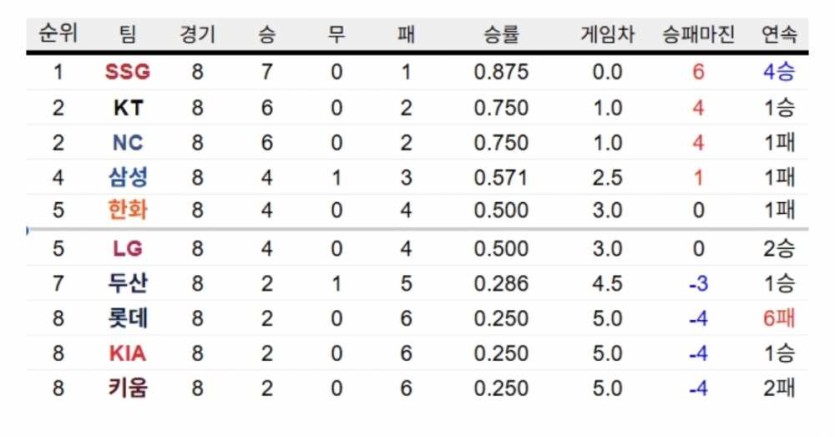Image resolution: width=835 pixels, height=437 pixels.
Task: Click the 승률 column header
Action: [500, 34]
